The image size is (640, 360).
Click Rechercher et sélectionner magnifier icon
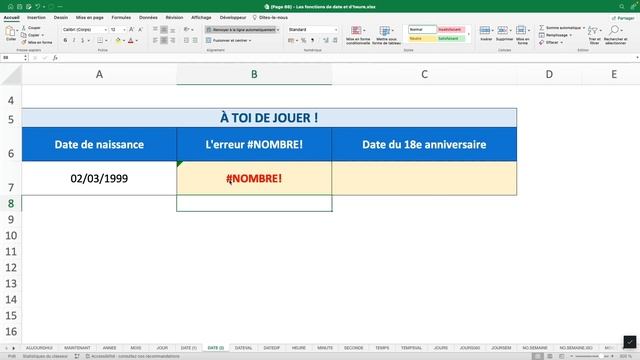pos(613,30)
